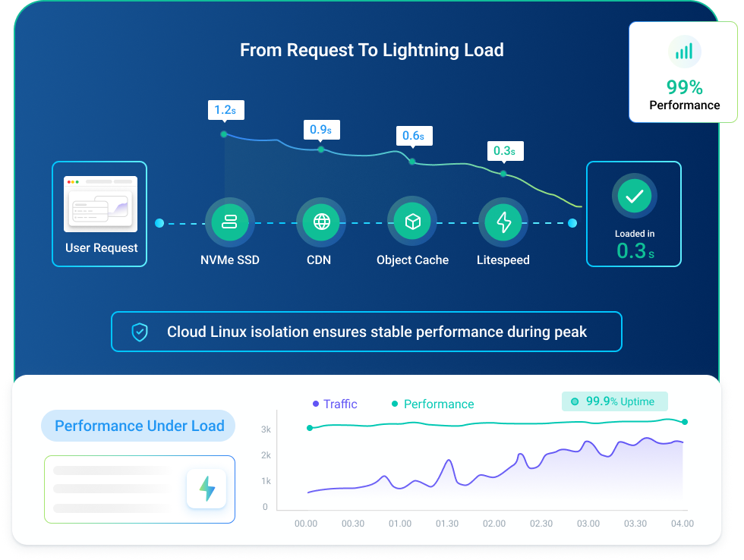Click the Loaded in 0.3s value
The height and width of the screenshot is (560, 744).
(635, 251)
